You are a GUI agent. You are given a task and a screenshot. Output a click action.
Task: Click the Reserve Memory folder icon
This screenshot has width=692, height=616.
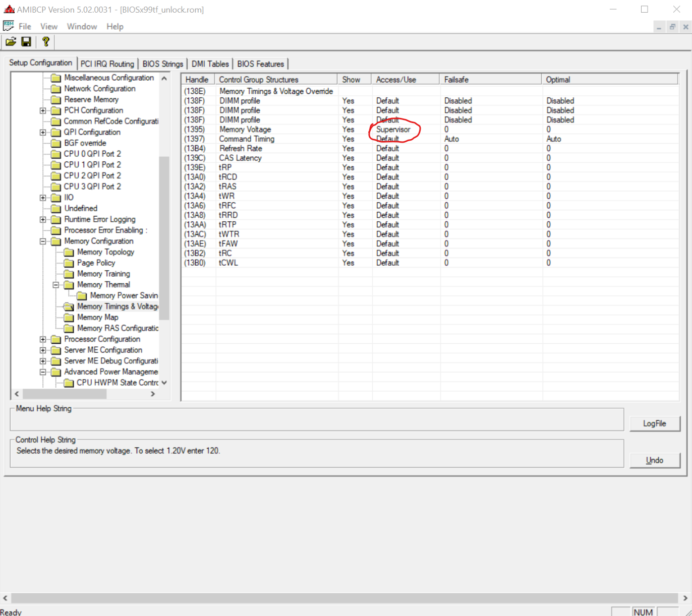pos(56,100)
